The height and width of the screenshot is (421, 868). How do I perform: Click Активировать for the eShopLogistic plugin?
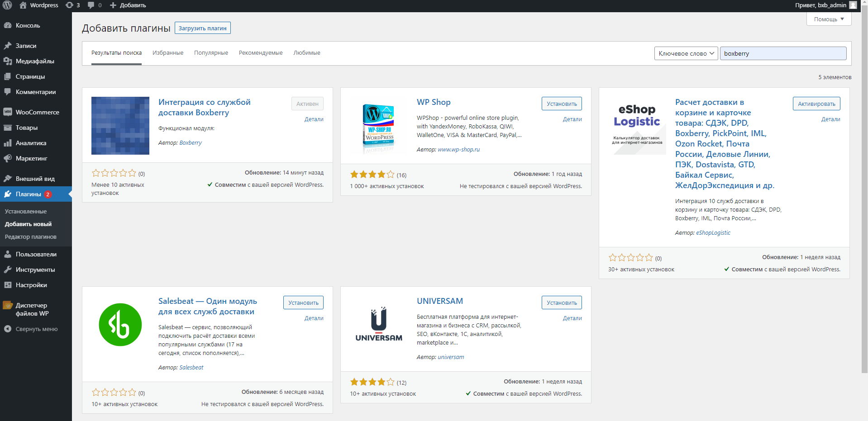816,104
